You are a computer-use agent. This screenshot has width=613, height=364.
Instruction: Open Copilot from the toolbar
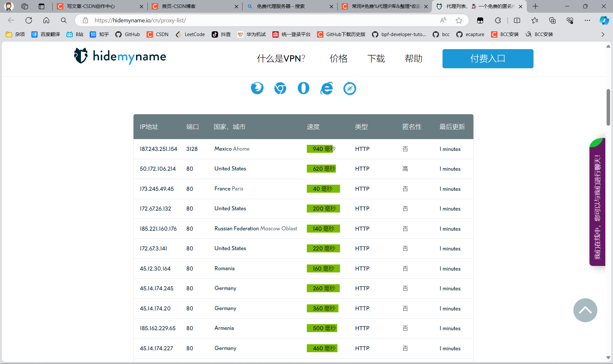tap(604, 20)
